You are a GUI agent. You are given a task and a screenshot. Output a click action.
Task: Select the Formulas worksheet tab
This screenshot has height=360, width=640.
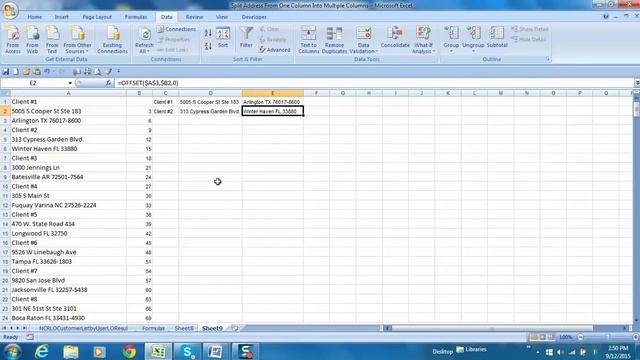coord(153,328)
